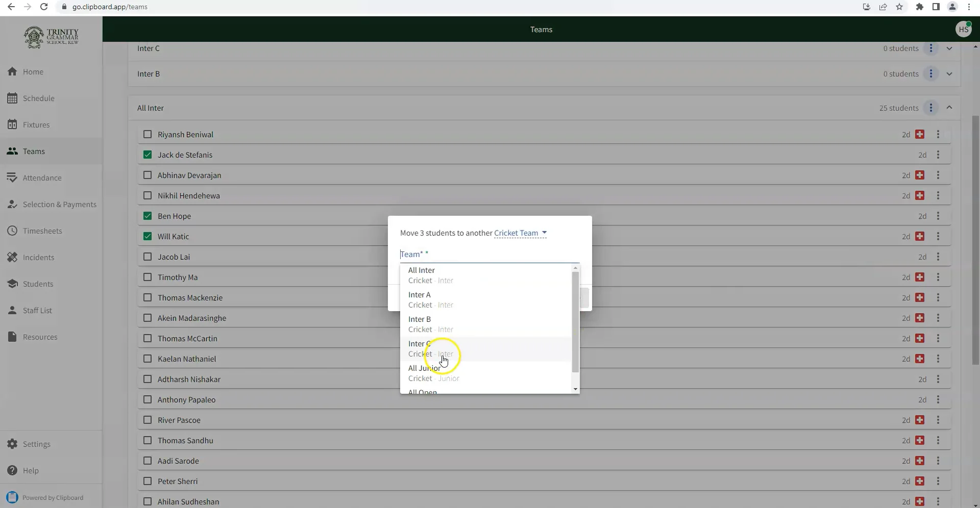Open the Resources section
The width and height of the screenshot is (980, 508).
40,337
